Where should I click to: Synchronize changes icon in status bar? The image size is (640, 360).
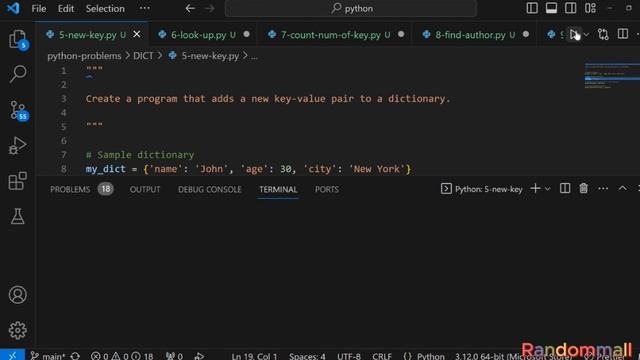pyautogui.click(x=75, y=356)
